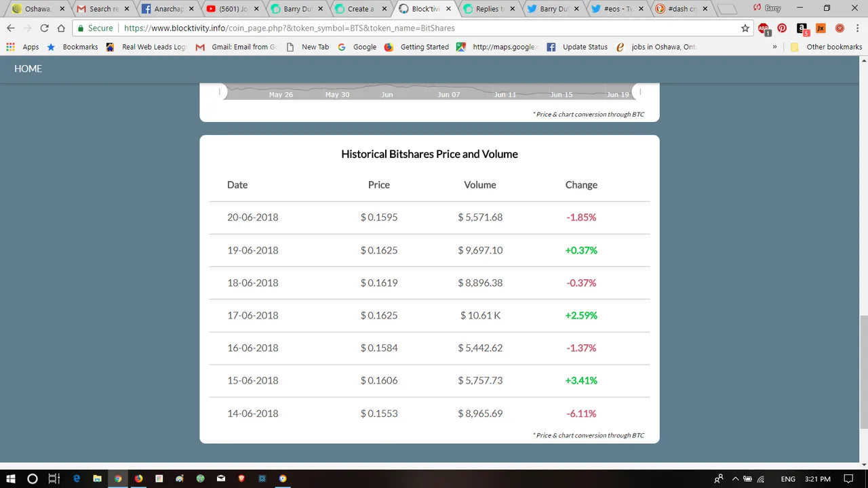Click the Barry profile button
Viewport: 868px width, 488px height.
[772, 8]
